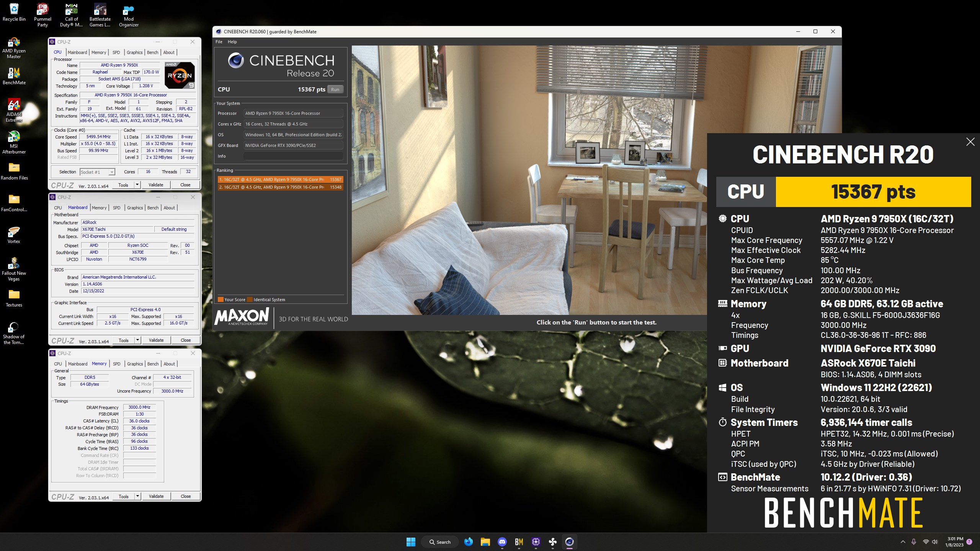Image resolution: width=980 pixels, height=551 pixels.
Task: Click BIOS Version value 1.14.AS06 in CPU-Z
Action: (x=138, y=284)
